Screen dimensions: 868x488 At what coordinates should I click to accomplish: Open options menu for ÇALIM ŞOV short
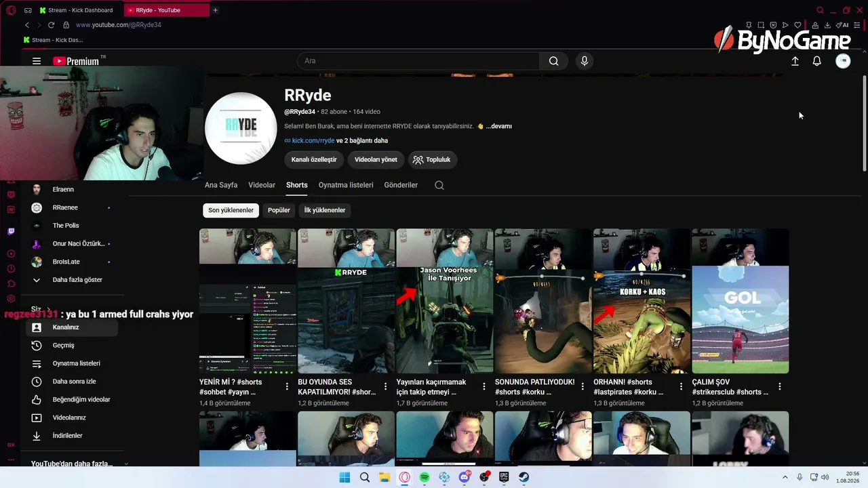(780, 386)
